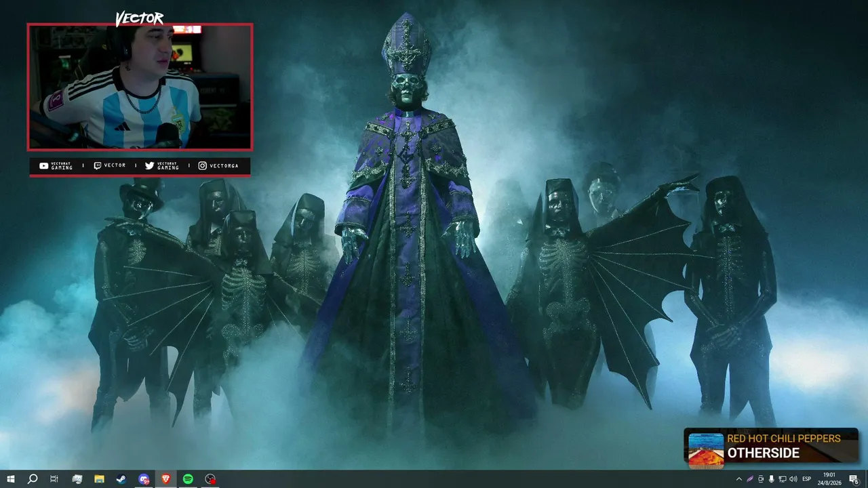This screenshot has width=868, height=488.
Task: Expand hidden system tray icons
Action: (x=739, y=479)
